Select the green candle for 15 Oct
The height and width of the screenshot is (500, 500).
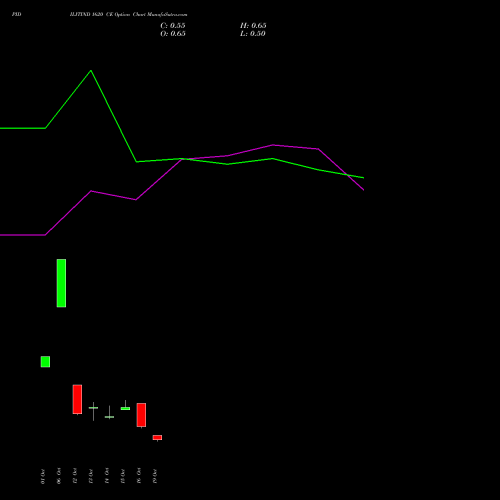(125, 408)
